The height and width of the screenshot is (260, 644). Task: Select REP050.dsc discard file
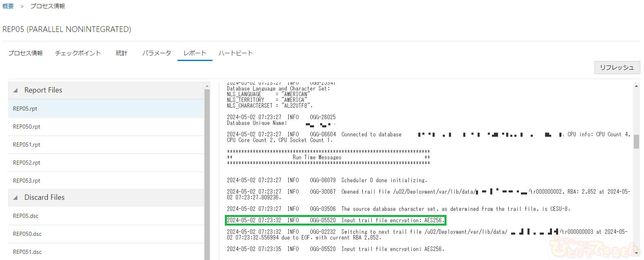27,234
